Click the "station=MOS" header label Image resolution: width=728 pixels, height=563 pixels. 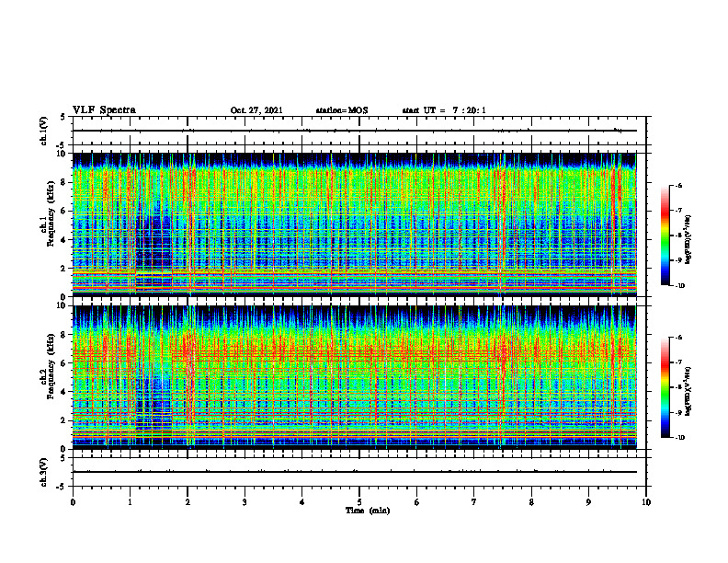pyautogui.click(x=342, y=110)
